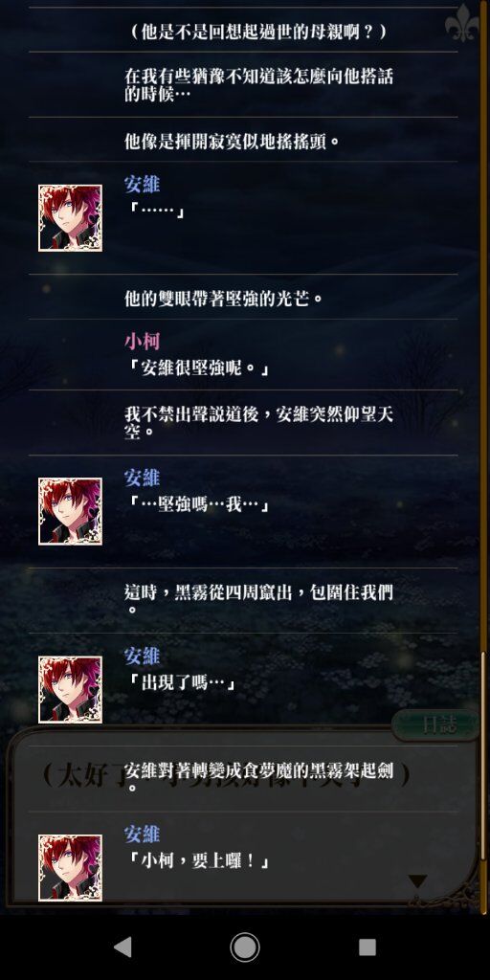Click the fleur-de-lis emblem at top right
This screenshot has height=980, width=490.
[461, 23]
